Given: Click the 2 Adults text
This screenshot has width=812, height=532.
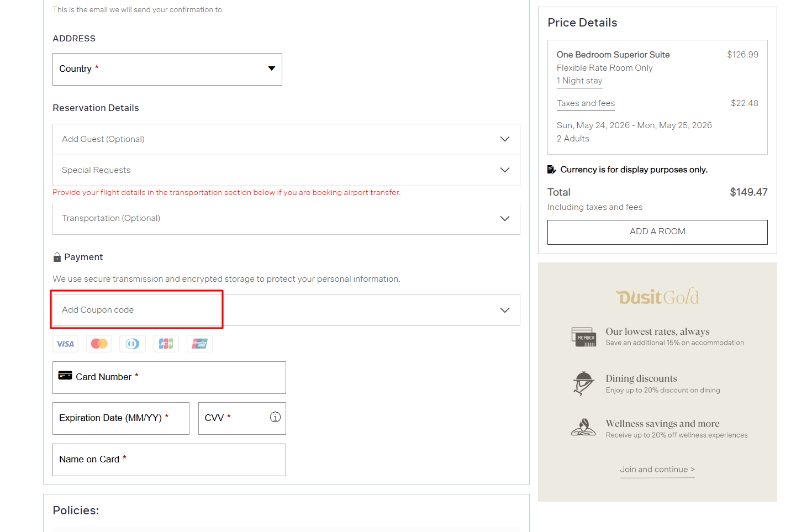Looking at the screenshot, I should 573,139.
